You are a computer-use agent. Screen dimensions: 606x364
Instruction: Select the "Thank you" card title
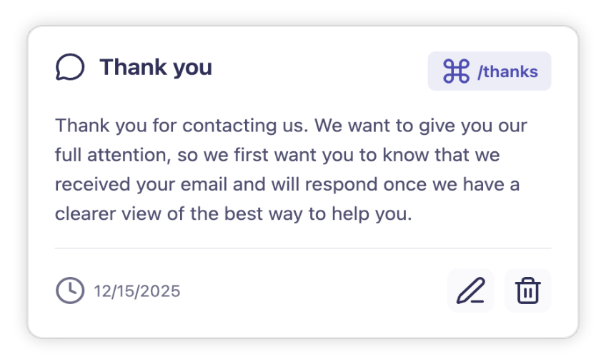[155, 68]
